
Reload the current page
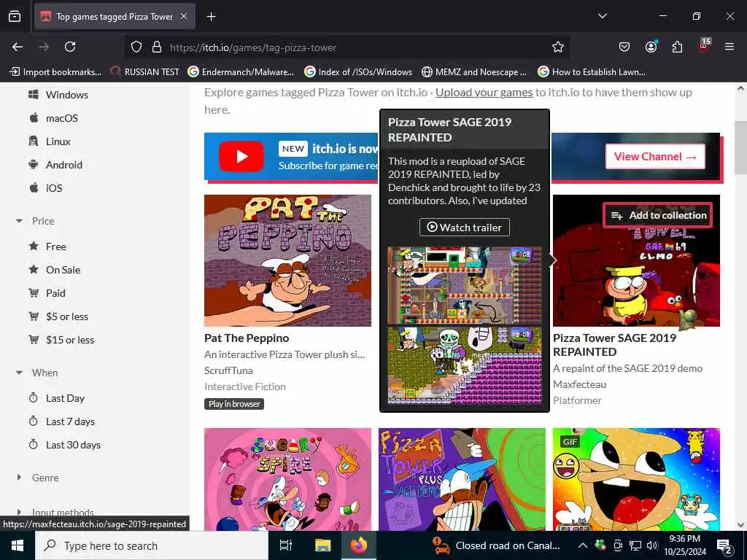pyautogui.click(x=70, y=47)
